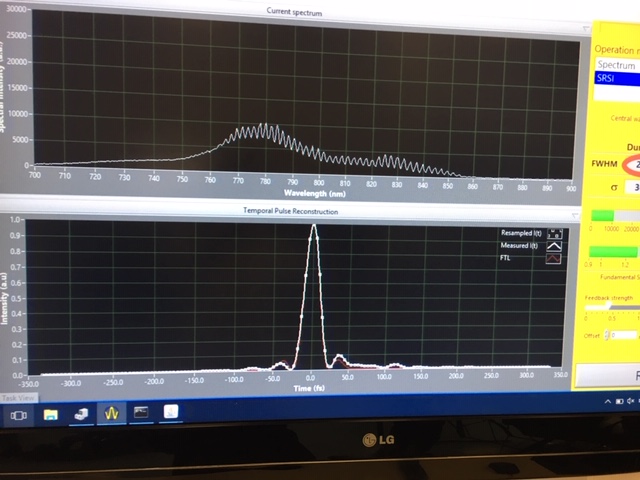This screenshot has width=640, height=480.
Task: Click the 'Resampled I(t)' legend label
Action: tap(521, 233)
